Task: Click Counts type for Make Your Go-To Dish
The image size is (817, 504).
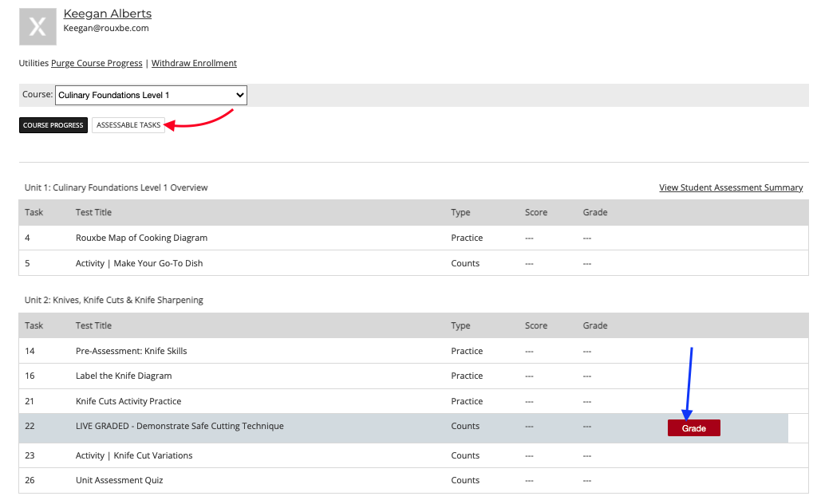Action: click(465, 263)
